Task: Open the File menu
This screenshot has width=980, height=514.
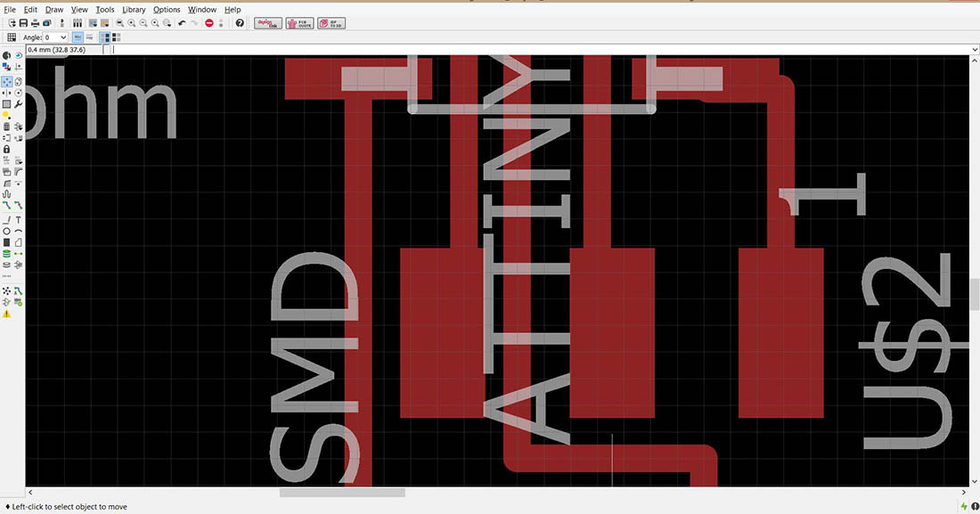Action: (x=10, y=10)
